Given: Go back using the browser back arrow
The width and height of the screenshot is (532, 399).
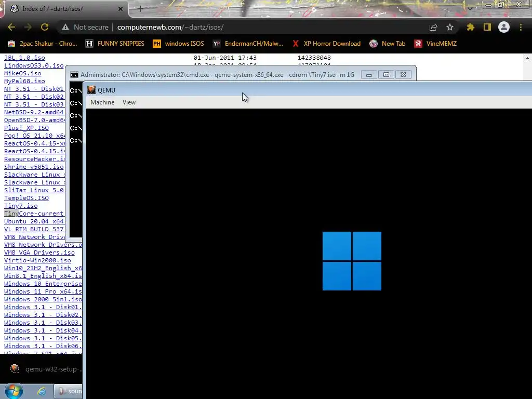Looking at the screenshot, I should (x=11, y=27).
